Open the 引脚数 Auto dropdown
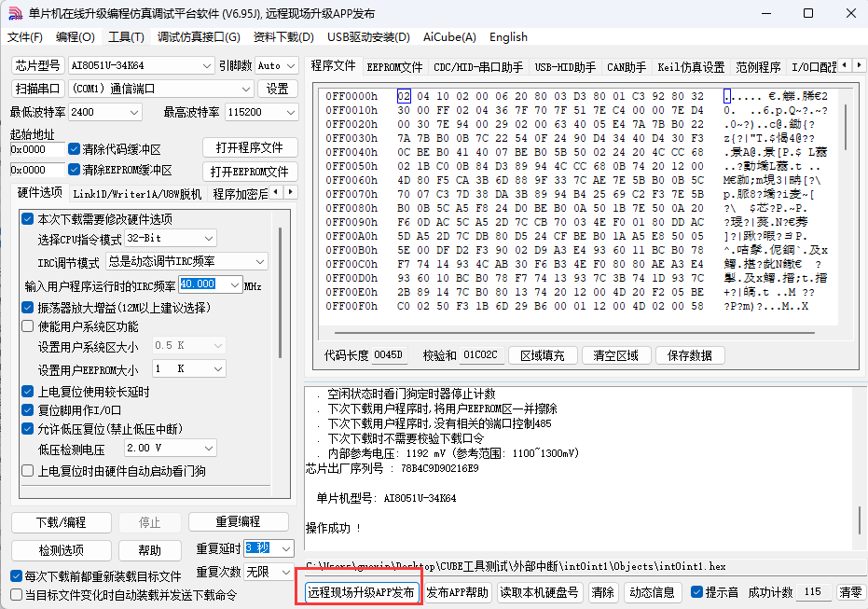The height and width of the screenshot is (609, 868). (x=277, y=66)
